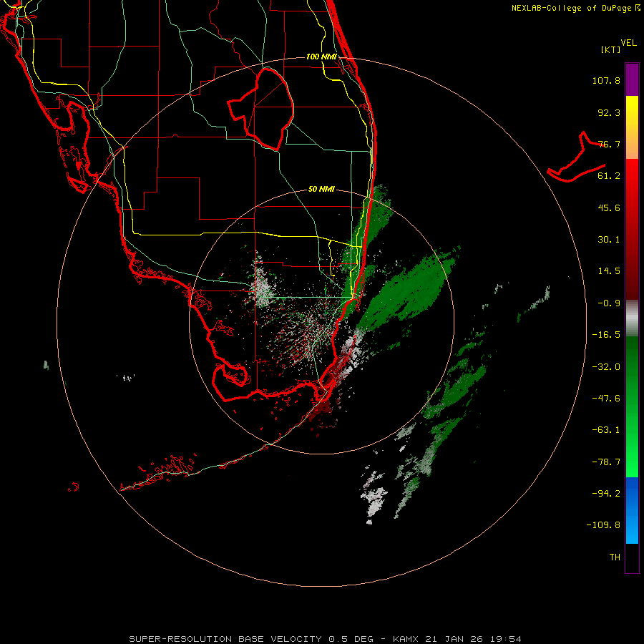Viewport: 644px width, 644px height.
Task: Click the purple segment of the velocity color bar
Action: (x=632, y=79)
